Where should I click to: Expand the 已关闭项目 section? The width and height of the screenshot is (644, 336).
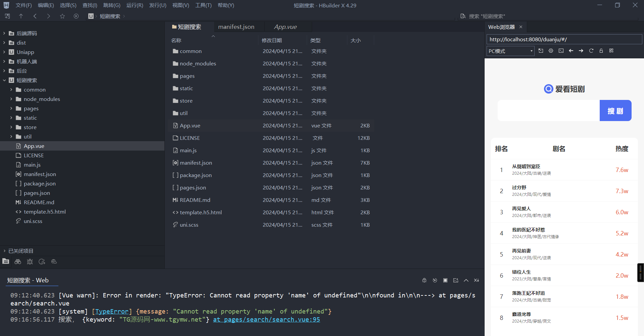(4, 251)
